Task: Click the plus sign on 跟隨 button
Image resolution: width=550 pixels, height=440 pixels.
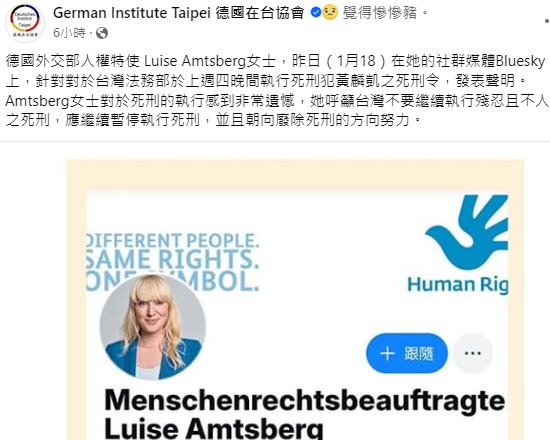Action: (387, 353)
